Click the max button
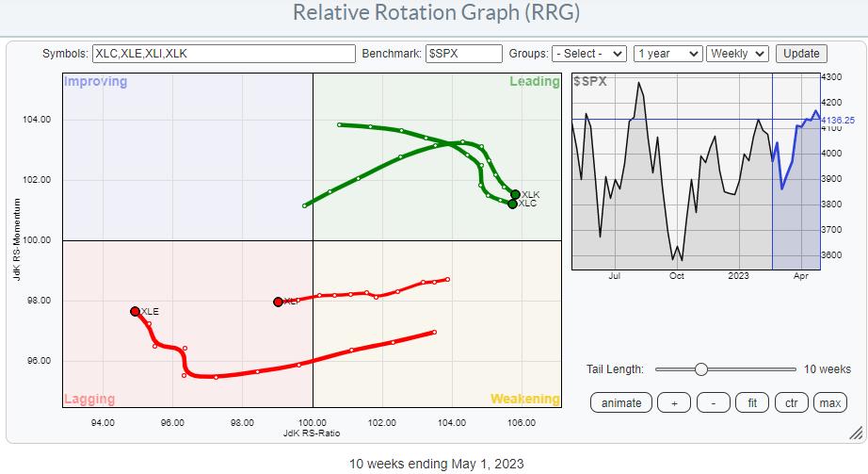The width and height of the screenshot is (868, 474). tap(829, 402)
